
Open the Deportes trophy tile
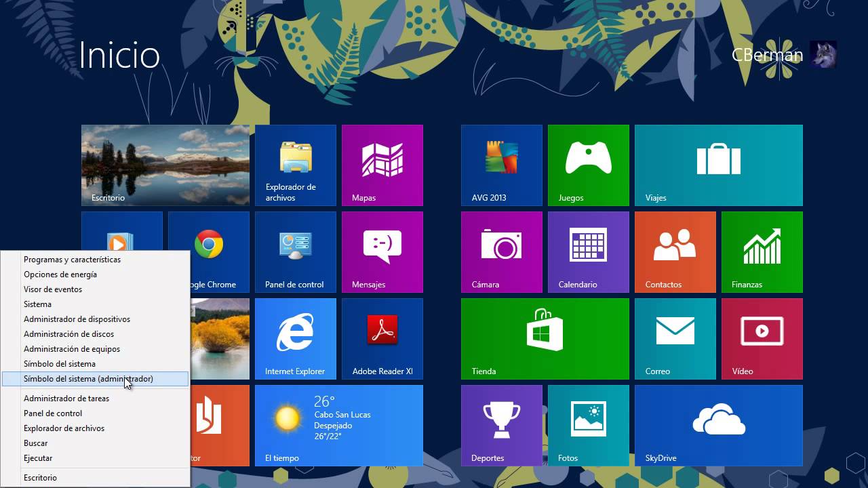(x=502, y=426)
